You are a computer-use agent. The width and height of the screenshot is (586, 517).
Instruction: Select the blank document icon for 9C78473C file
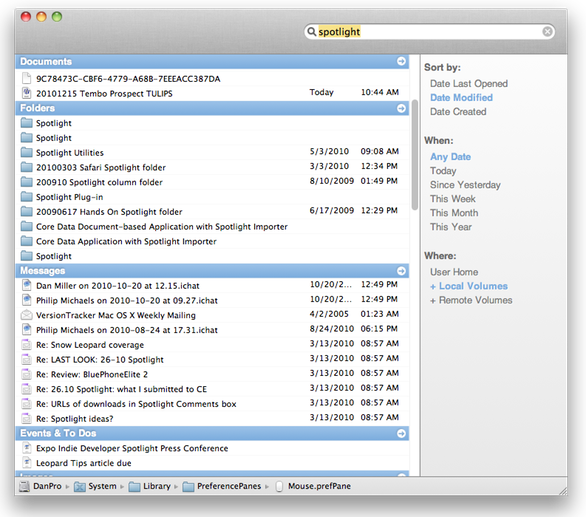point(26,79)
